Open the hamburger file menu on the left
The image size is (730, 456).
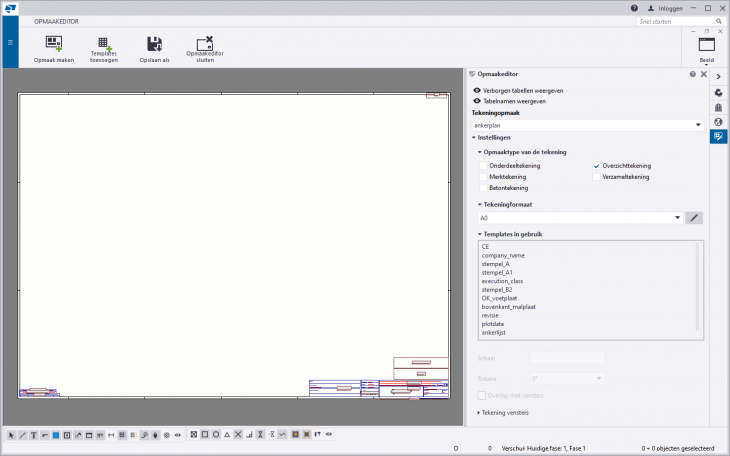(x=10, y=43)
